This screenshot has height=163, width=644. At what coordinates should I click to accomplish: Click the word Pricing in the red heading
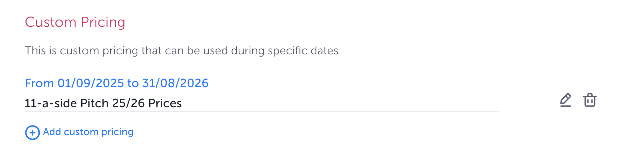click(x=103, y=22)
